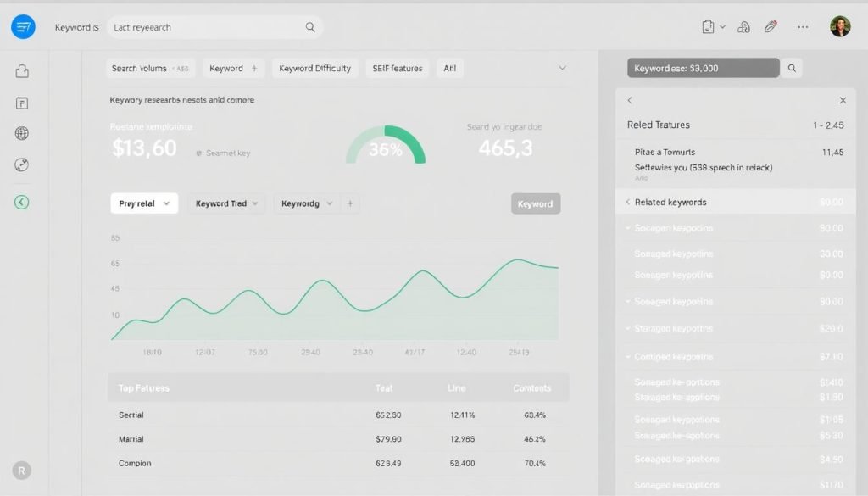Expand the Keyword Trad dropdown
The height and width of the screenshot is (496, 868).
[226, 203]
